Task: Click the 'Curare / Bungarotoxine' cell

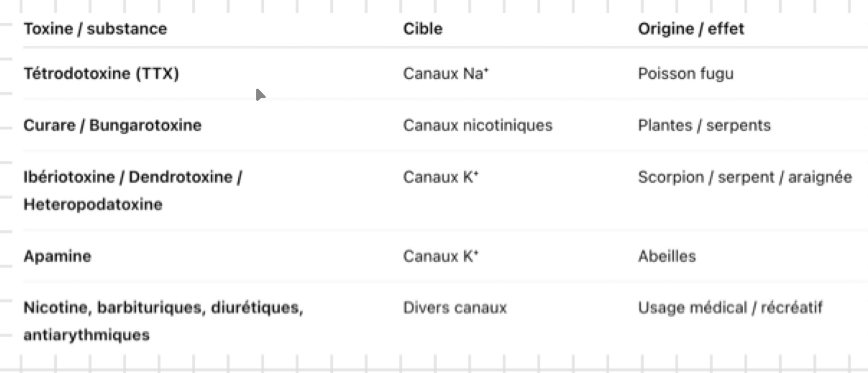Action: [x=112, y=125]
